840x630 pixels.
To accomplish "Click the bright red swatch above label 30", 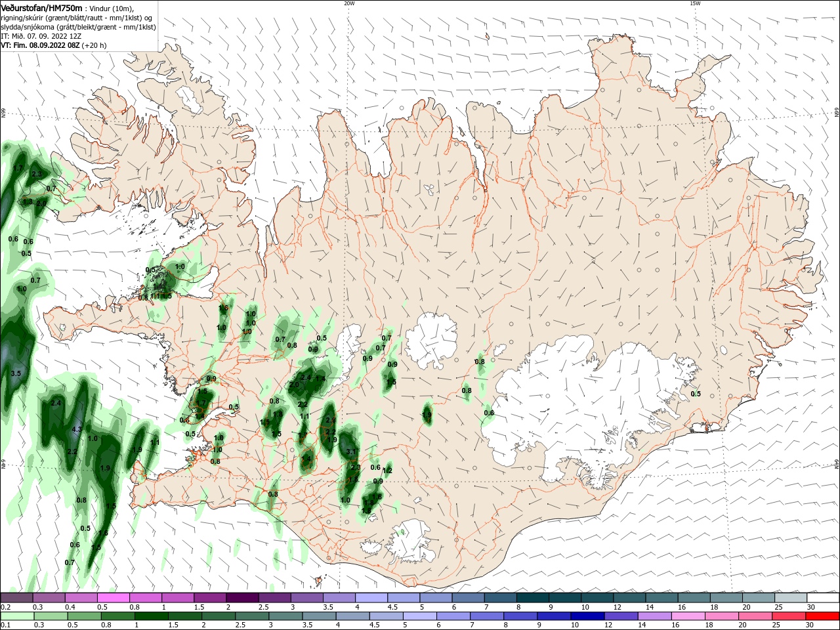I will [x=822, y=616].
